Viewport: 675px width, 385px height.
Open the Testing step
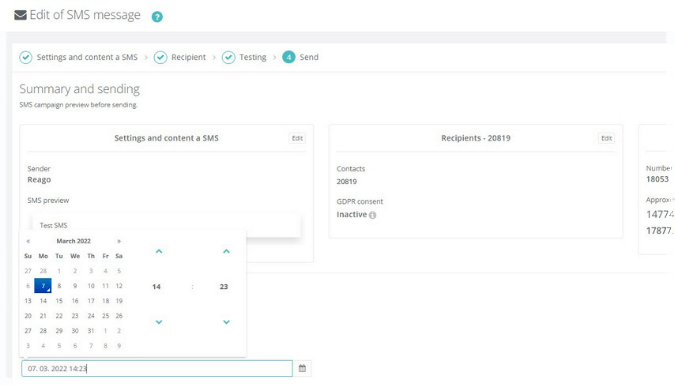coord(244,57)
